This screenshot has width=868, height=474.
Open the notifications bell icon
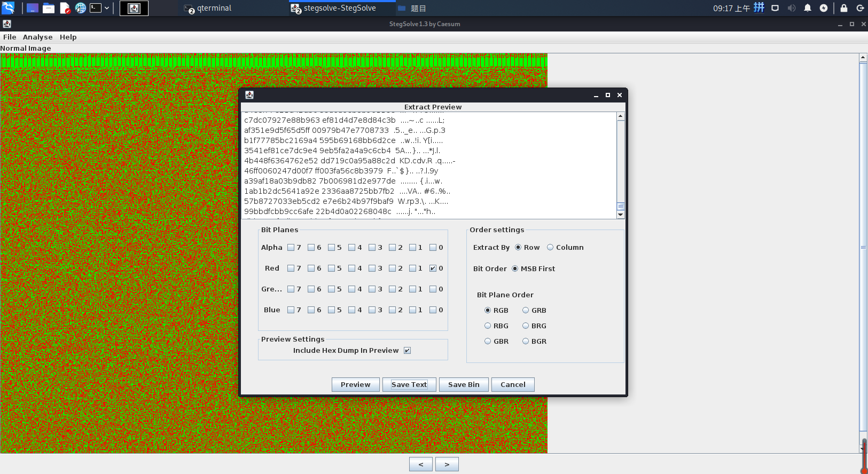pyautogui.click(x=808, y=8)
